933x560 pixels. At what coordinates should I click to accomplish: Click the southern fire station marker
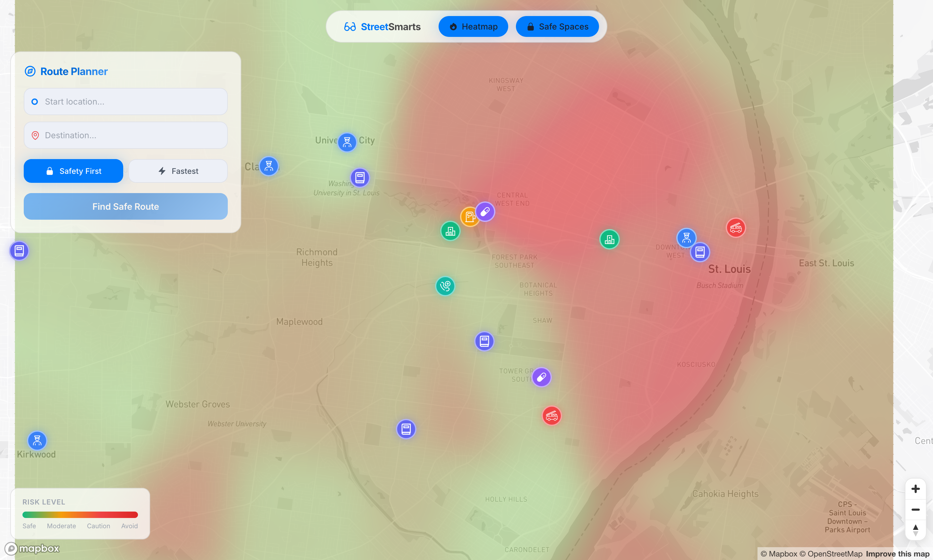coord(552,416)
